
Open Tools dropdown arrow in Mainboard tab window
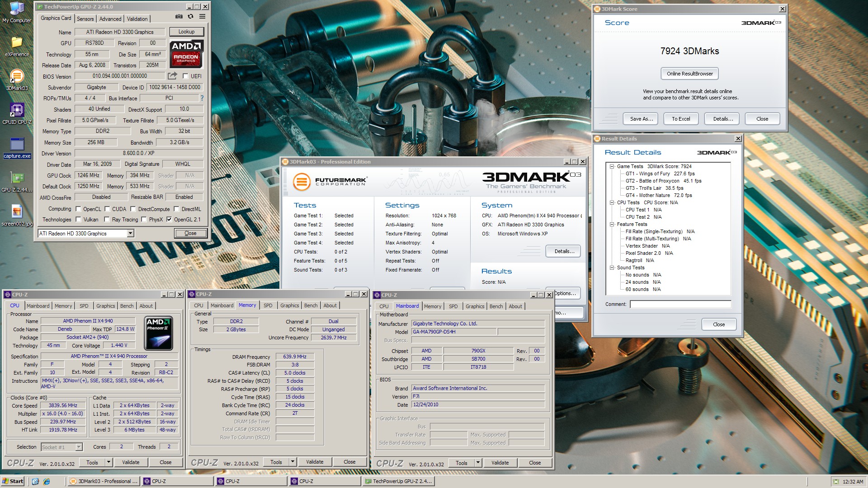click(x=478, y=463)
